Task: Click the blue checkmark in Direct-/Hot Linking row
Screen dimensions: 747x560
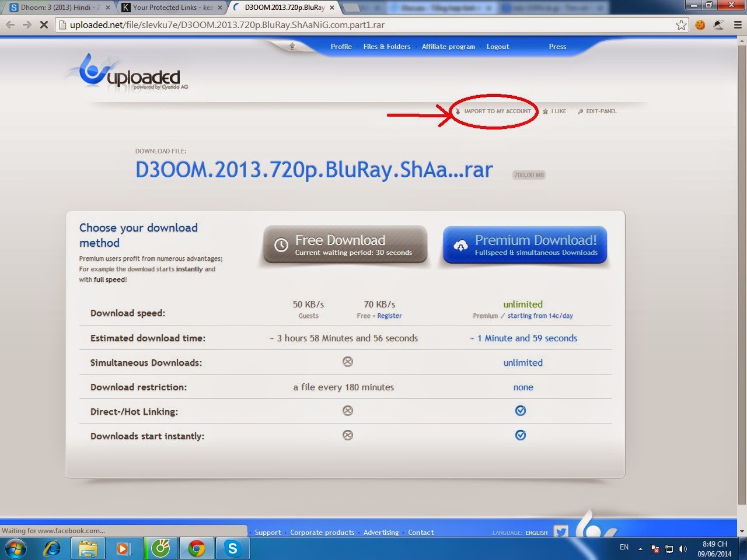Action: click(521, 411)
